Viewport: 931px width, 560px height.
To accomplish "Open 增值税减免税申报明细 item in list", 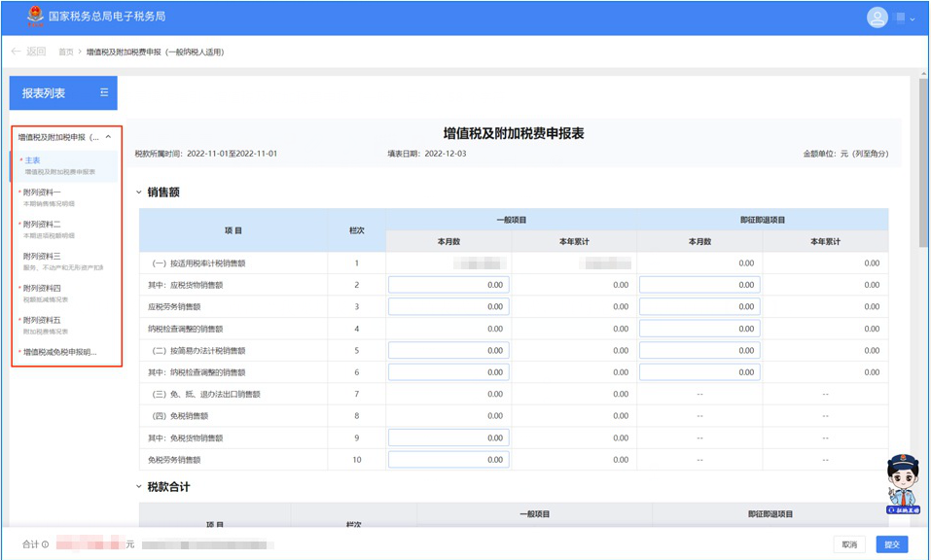I will pyautogui.click(x=59, y=352).
